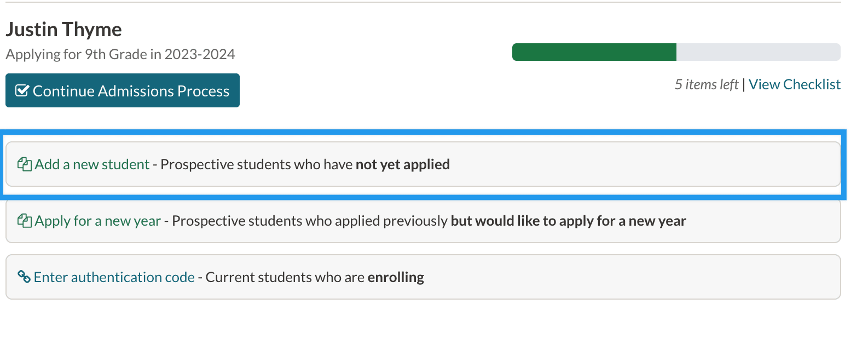Click the checkmark icon on the Continue button
This screenshot has width=868, height=344.
point(22,90)
